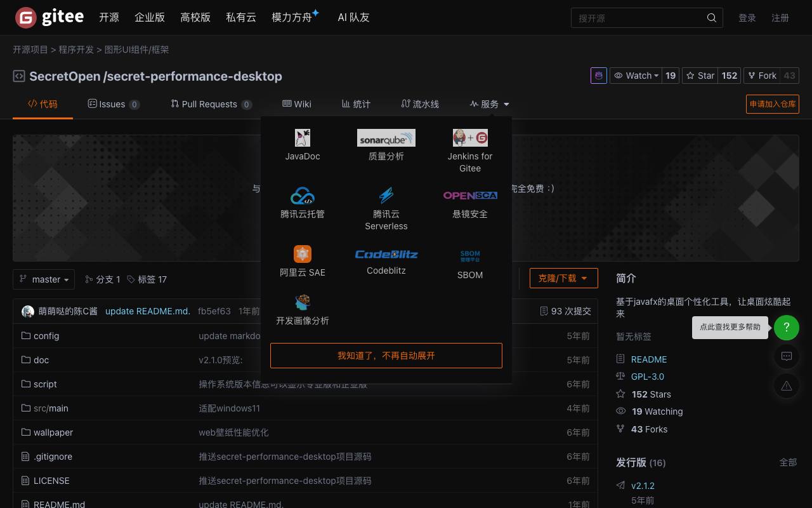Switch to the Issues tab
The width and height of the screenshot is (812, 508).
pyautogui.click(x=114, y=104)
